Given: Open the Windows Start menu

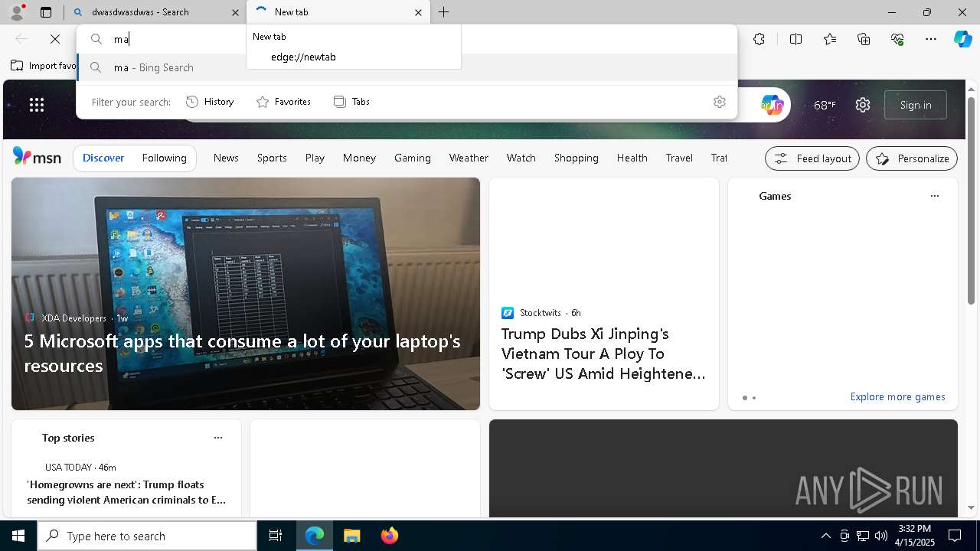Looking at the screenshot, I should 18,536.
